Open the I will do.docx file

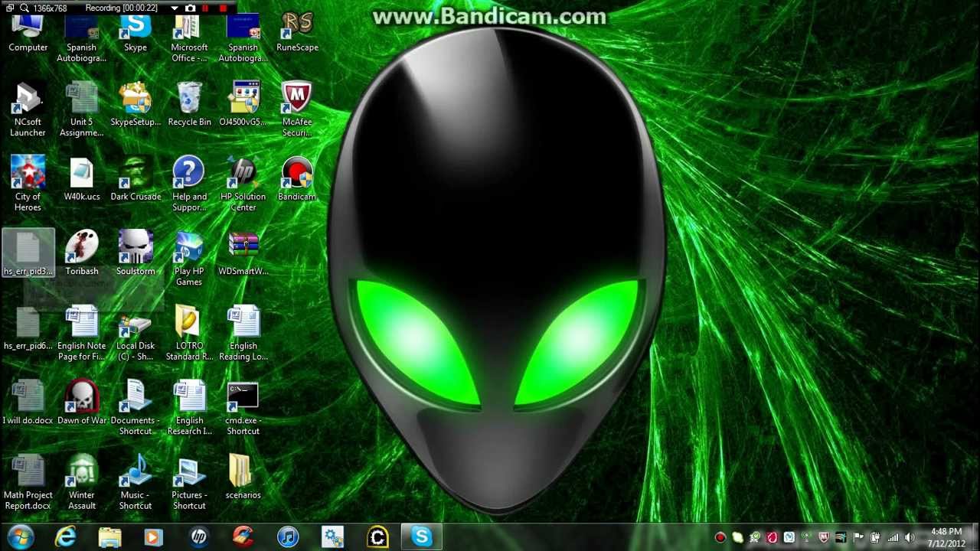(28, 403)
